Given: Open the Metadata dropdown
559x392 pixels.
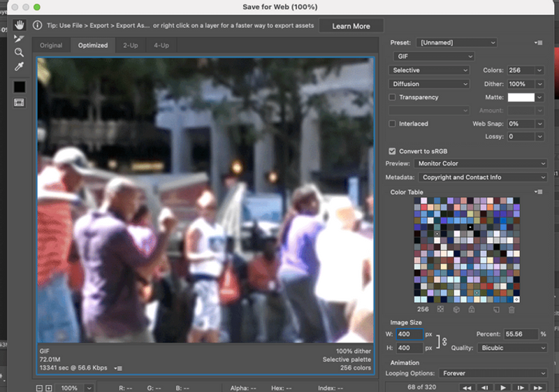Looking at the screenshot, I should [x=483, y=177].
